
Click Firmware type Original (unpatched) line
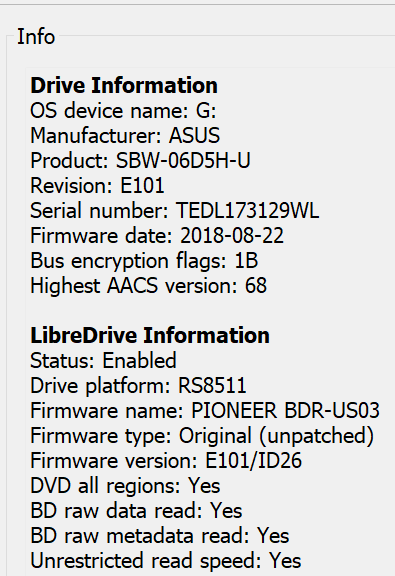[202, 436]
